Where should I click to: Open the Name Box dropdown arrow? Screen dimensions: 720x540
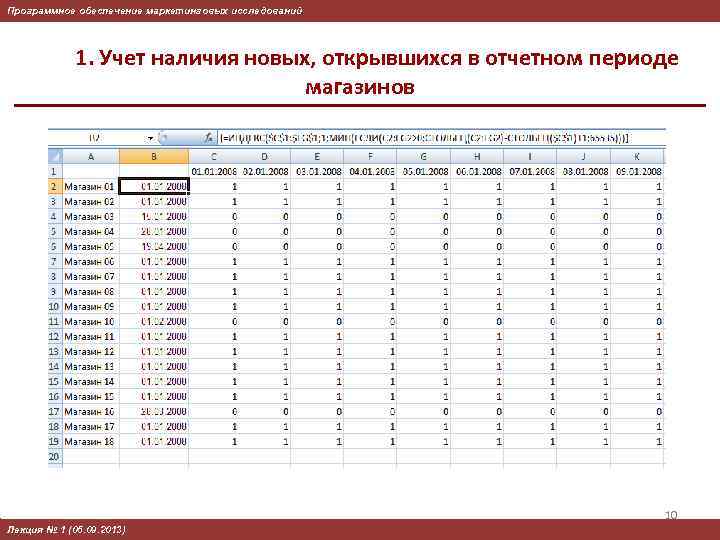point(150,138)
